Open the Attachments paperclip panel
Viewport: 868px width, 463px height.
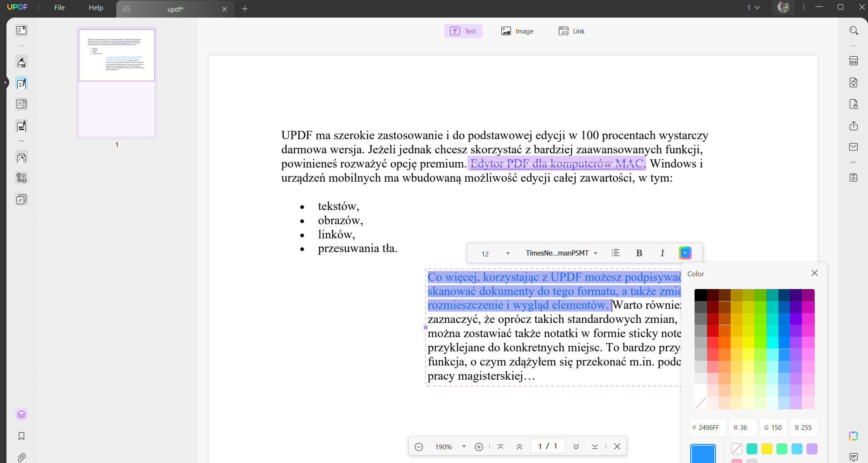(x=21, y=457)
